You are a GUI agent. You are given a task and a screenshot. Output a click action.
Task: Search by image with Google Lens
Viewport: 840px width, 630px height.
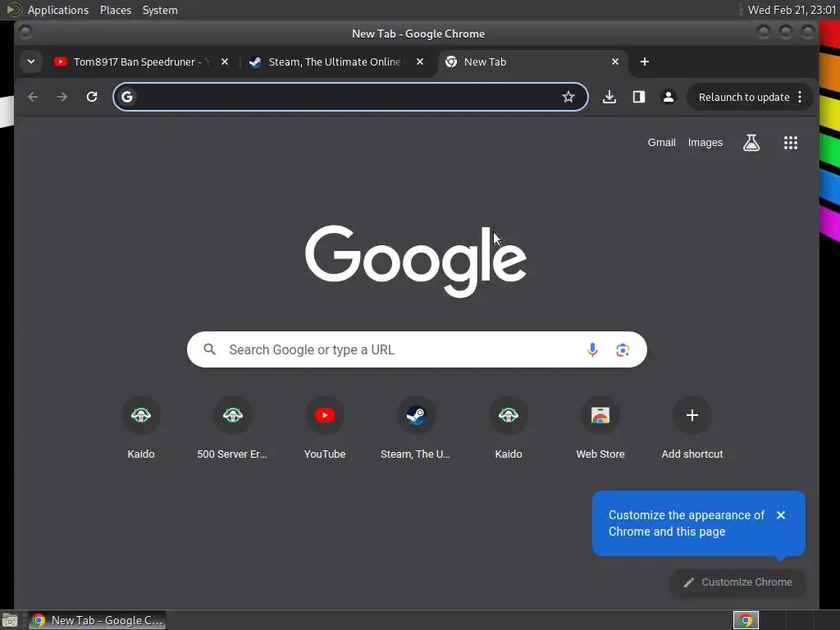point(623,349)
